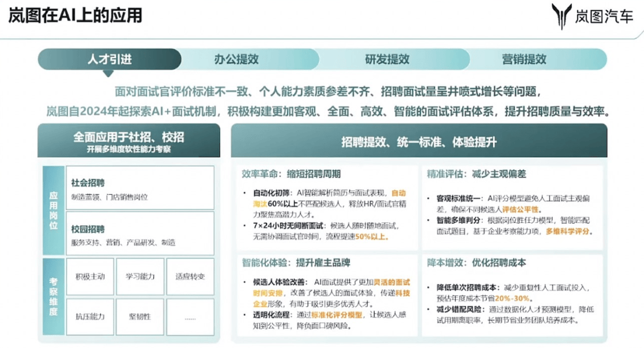Select the 人才引进 tab
The image size is (644, 348).
pos(110,59)
